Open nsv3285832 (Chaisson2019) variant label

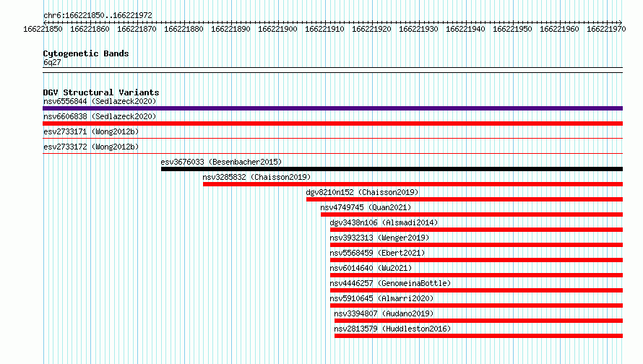(x=256, y=177)
